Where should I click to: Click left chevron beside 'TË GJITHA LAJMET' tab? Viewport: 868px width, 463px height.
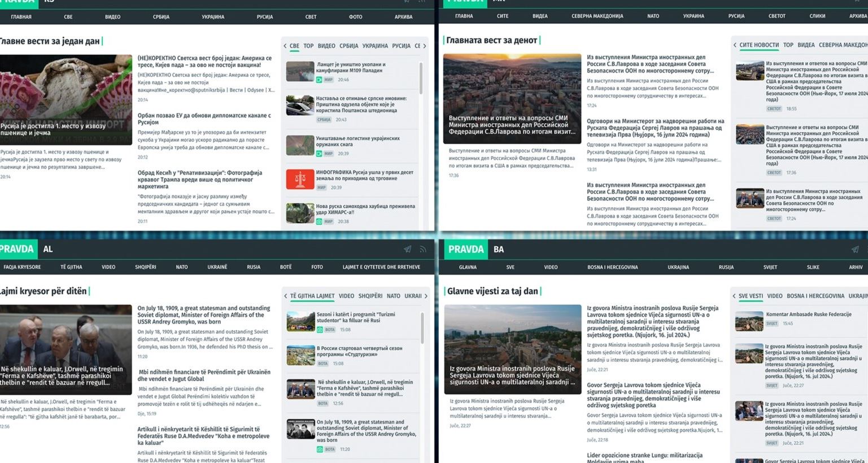coord(286,296)
